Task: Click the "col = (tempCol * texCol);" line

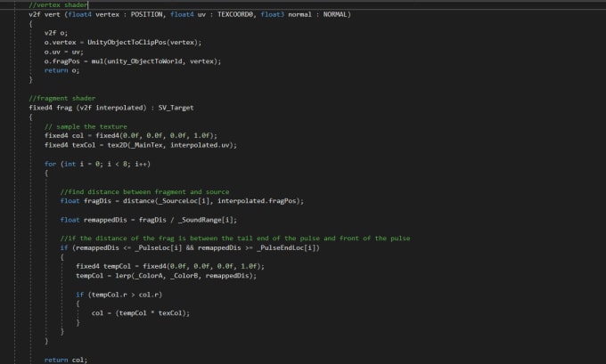Action: pos(141,313)
